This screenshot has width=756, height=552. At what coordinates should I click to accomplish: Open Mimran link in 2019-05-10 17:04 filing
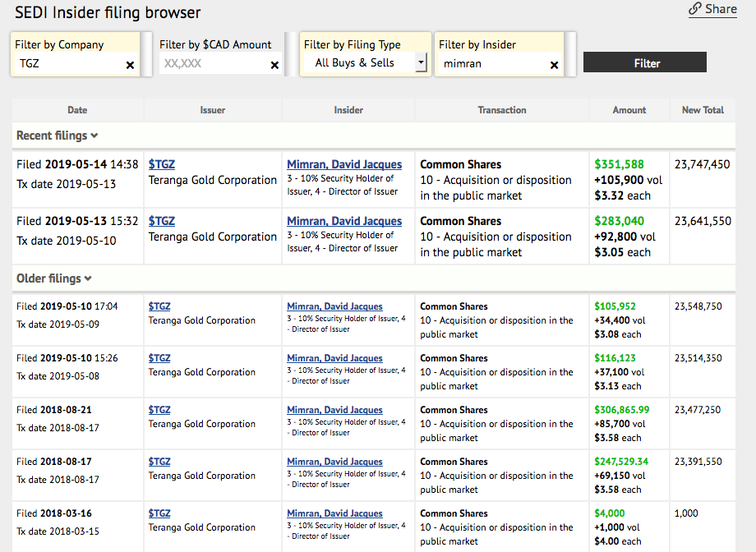tap(334, 306)
